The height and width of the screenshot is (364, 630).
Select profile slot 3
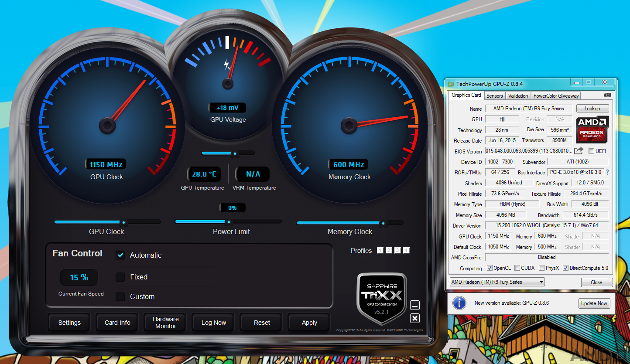click(397, 250)
